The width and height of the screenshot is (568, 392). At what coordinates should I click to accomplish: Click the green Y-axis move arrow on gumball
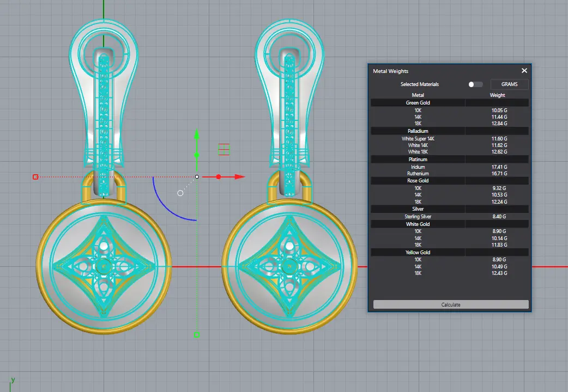click(x=197, y=135)
